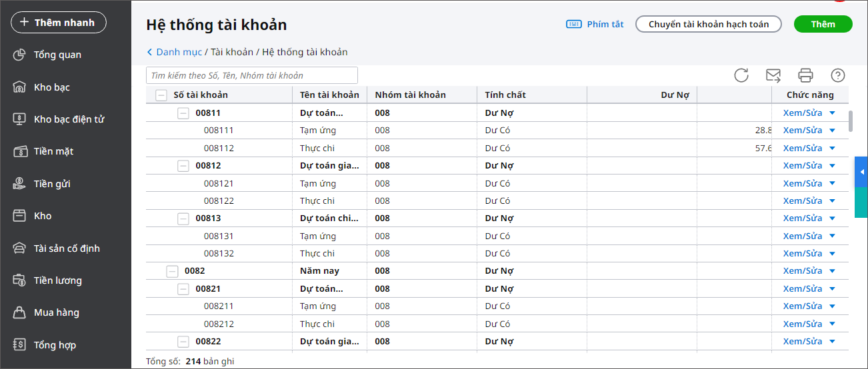
Task: Click the envelope feedback icon
Action: coord(773,75)
